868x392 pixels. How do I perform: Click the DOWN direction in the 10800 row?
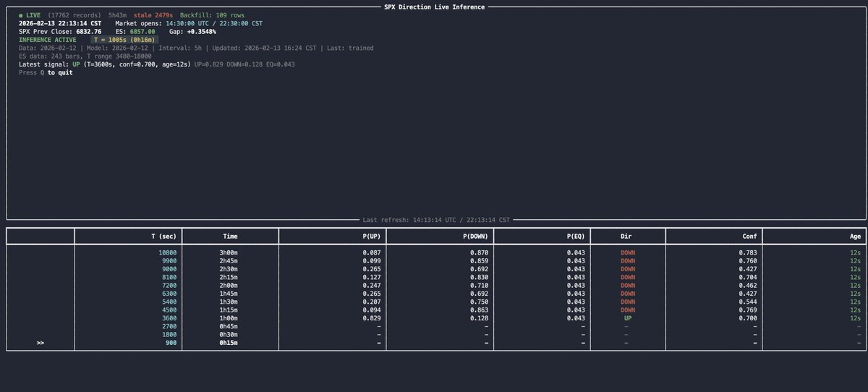tap(626, 252)
